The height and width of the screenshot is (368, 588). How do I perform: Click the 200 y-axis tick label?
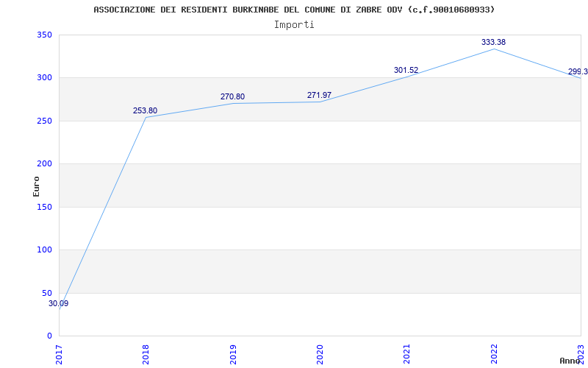[44, 163]
